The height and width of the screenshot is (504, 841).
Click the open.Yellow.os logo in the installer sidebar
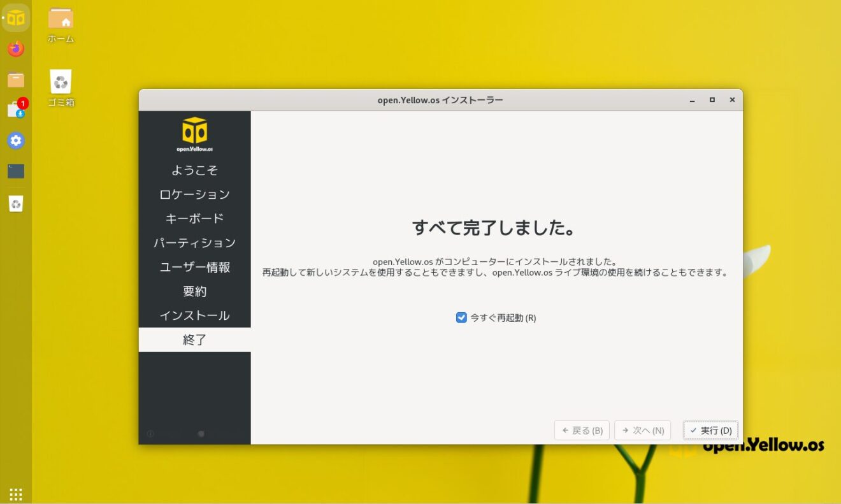tap(194, 132)
